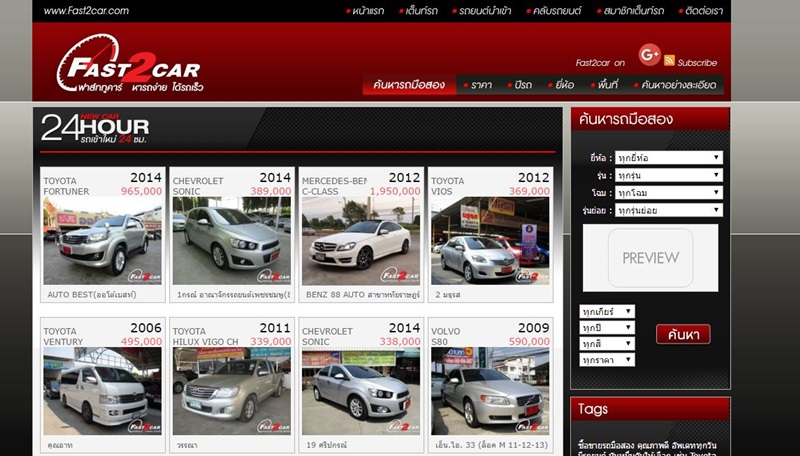Click dealer name วรรณา
The width and height of the screenshot is (800, 456).
(187, 445)
